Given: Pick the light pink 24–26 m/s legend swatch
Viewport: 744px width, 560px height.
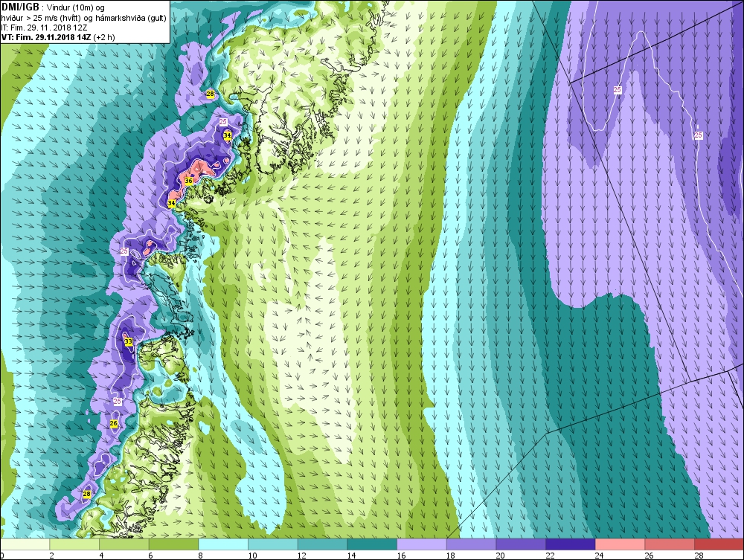Looking at the screenshot, I should [x=620, y=544].
